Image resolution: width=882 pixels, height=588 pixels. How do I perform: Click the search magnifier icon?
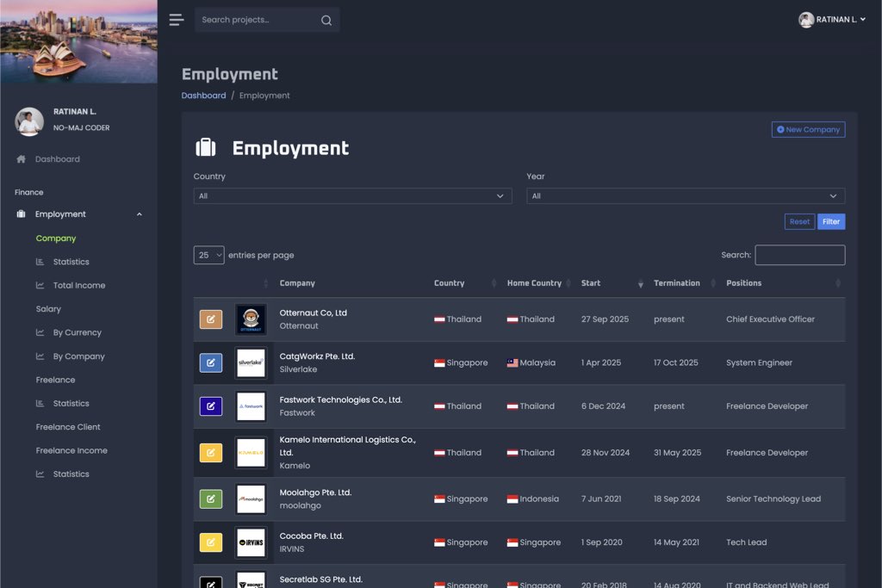point(326,20)
